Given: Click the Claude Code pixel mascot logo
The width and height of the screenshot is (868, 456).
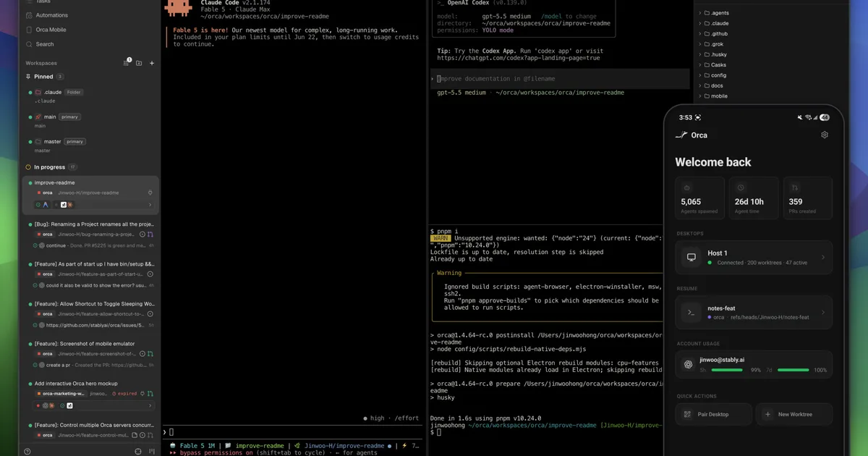Looking at the screenshot, I should tap(178, 7).
